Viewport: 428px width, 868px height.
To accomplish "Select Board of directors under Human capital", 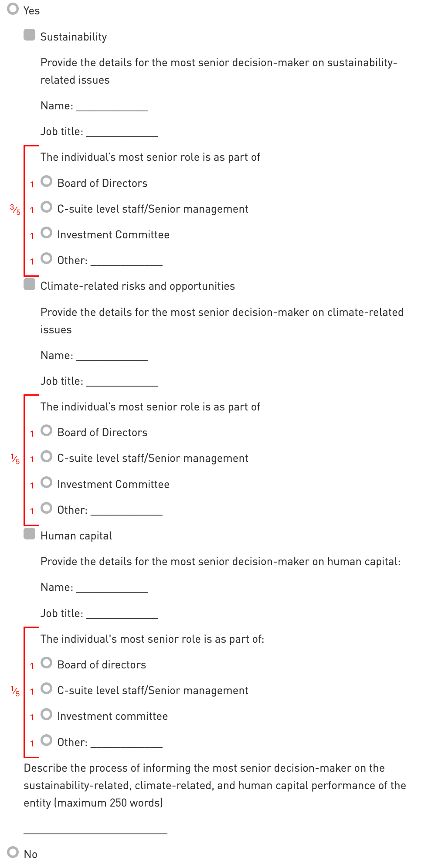I will pos(47,663).
